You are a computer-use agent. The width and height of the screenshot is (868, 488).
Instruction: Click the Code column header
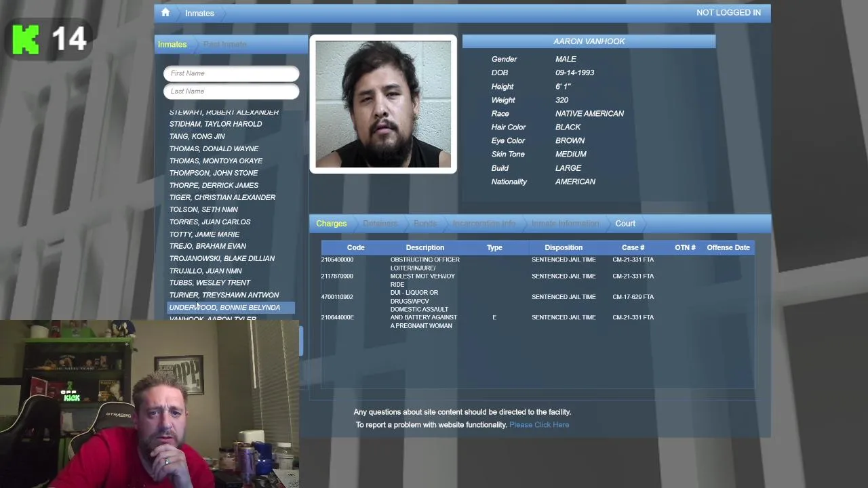(x=355, y=247)
